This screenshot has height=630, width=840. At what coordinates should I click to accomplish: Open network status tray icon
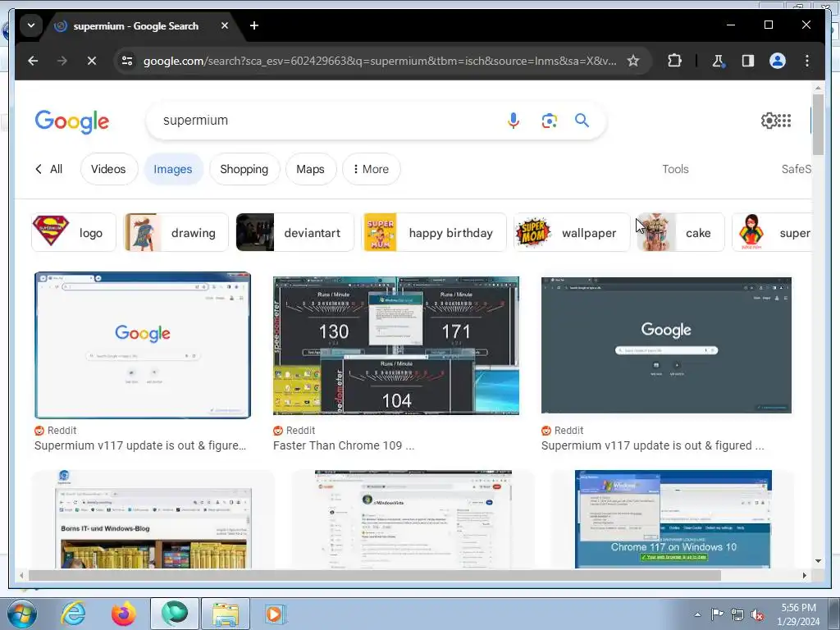point(737,614)
